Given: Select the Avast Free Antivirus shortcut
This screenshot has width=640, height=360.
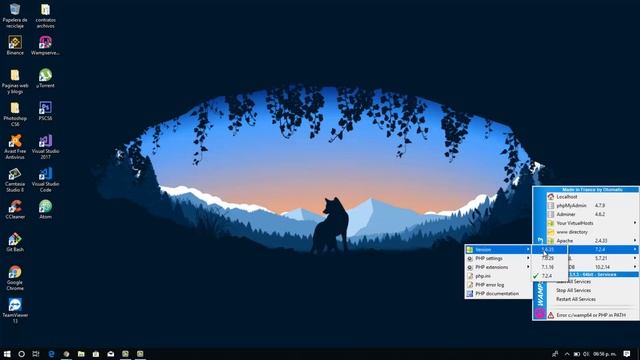Looking at the screenshot, I should [15, 147].
